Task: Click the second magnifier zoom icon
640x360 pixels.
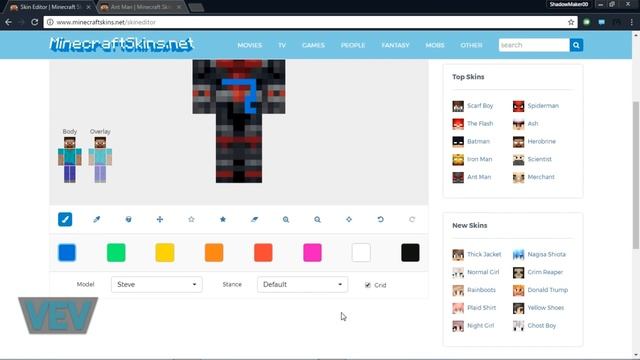Action: tap(317, 219)
